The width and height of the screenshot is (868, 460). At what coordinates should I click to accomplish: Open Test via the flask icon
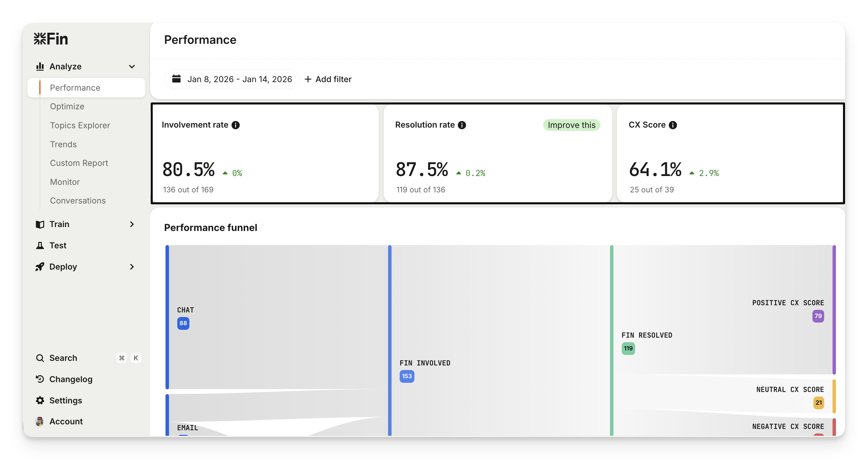(x=40, y=245)
